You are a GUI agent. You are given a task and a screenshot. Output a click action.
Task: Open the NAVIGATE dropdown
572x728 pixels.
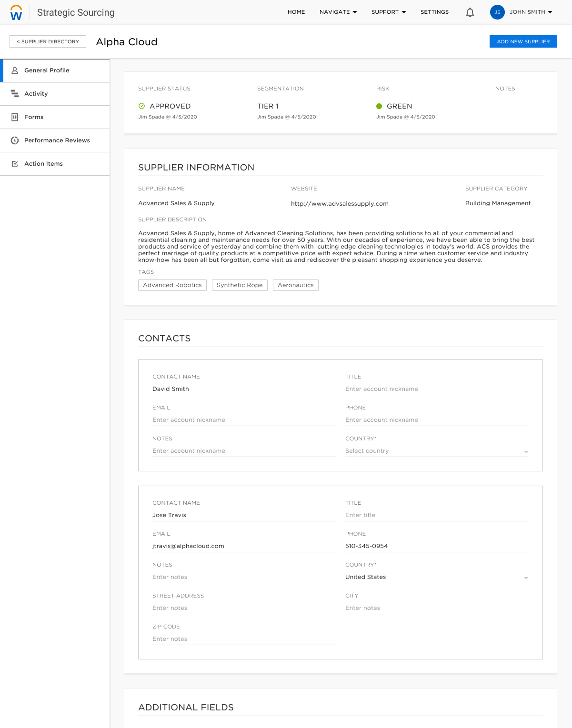338,12
